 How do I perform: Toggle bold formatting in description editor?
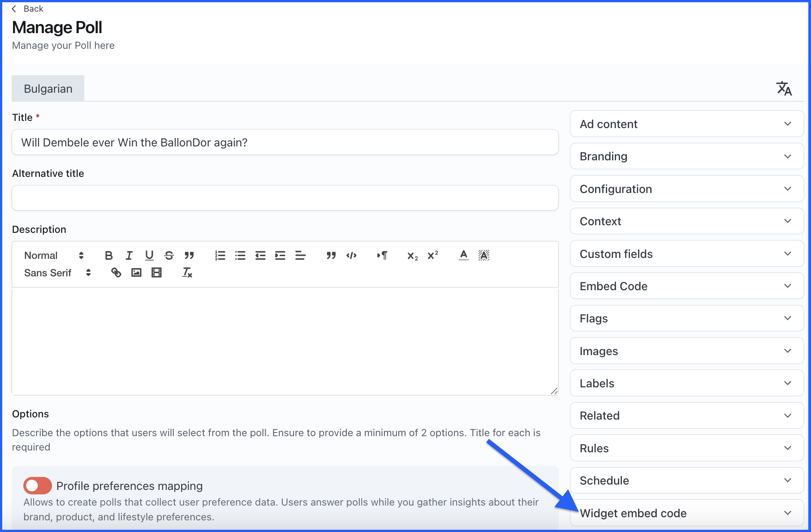[x=108, y=255]
